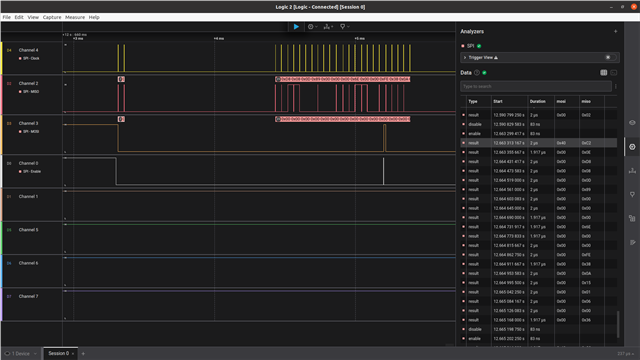
Task: Click the measurement tool icon in top toolbar
Action: click(x=326, y=27)
